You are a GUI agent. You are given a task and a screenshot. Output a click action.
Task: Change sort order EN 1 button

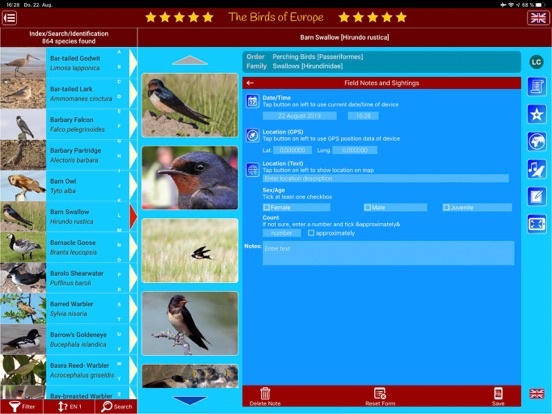pos(69,407)
